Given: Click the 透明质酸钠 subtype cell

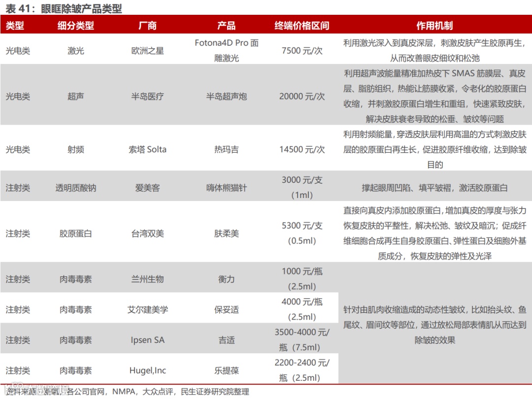Looking at the screenshot, I should 76,188.
